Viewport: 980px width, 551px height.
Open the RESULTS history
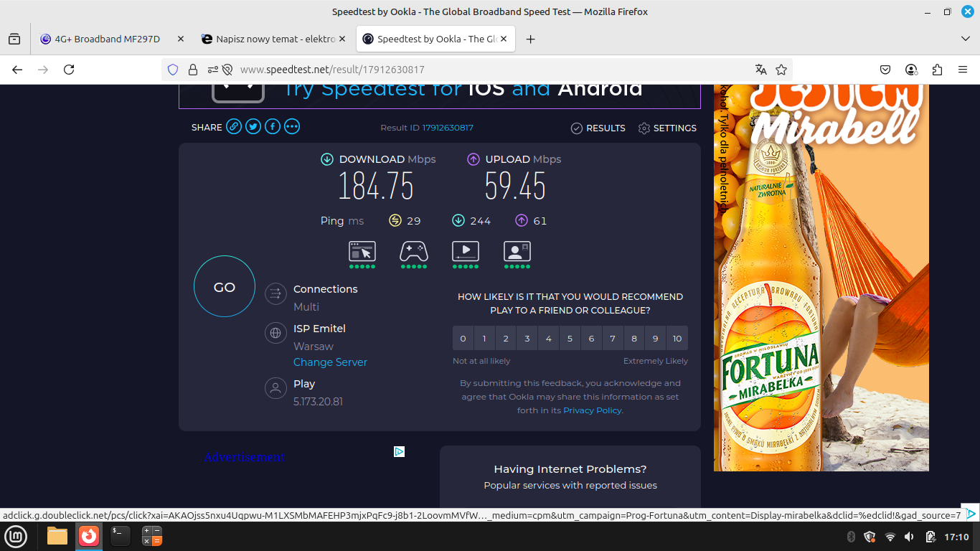[x=598, y=128]
